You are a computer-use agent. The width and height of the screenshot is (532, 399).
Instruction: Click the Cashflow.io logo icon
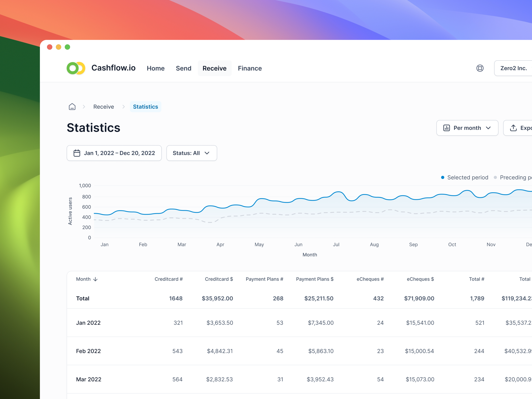tap(76, 68)
